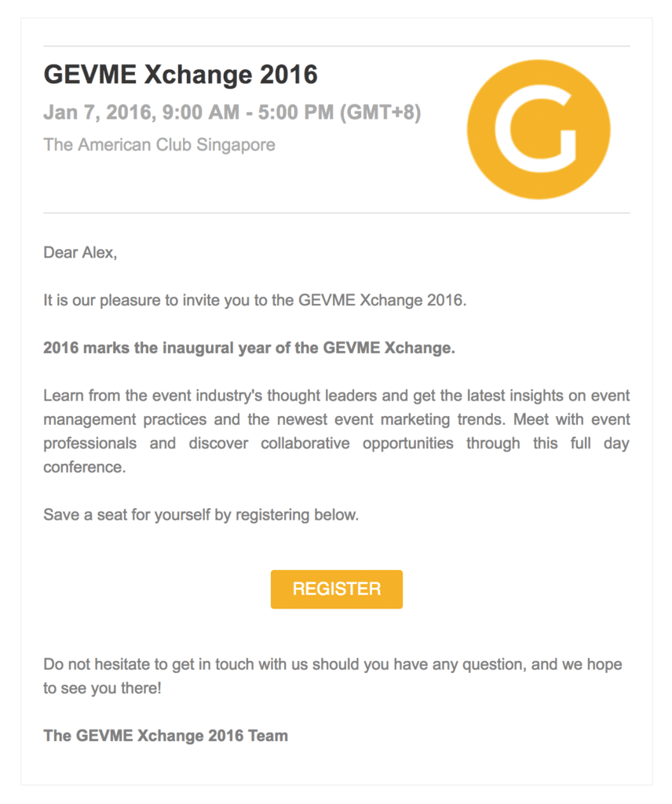Open "The American Club Singapore" venue text
The height and width of the screenshot is (804, 672).
(x=159, y=144)
